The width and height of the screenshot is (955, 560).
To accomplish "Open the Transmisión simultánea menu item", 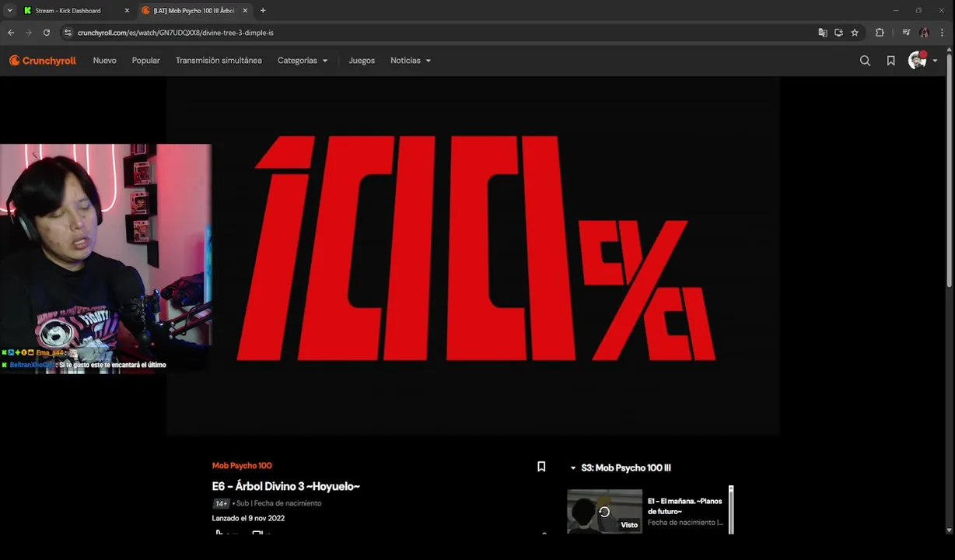I will (219, 61).
